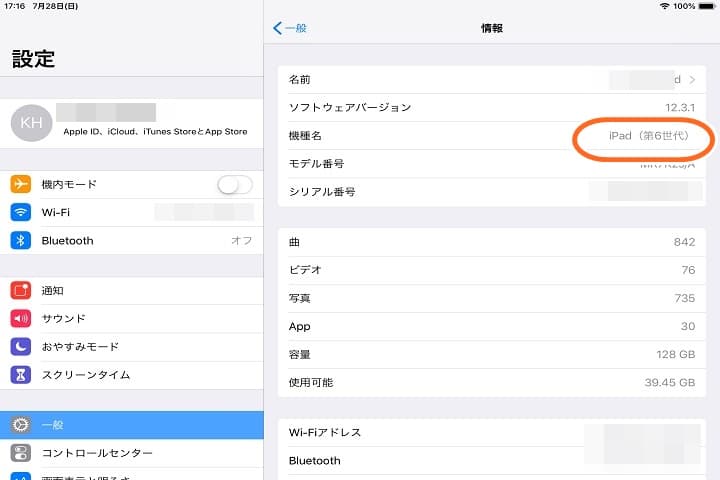Tap the モデル番号 row label
Viewport: 720px width, 480px height.
pos(316,164)
